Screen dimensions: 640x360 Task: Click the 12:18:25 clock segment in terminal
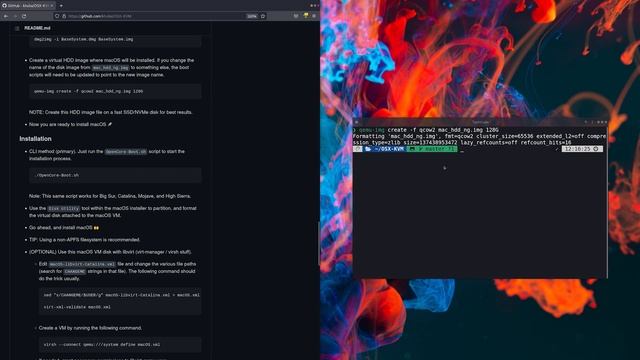(582, 149)
